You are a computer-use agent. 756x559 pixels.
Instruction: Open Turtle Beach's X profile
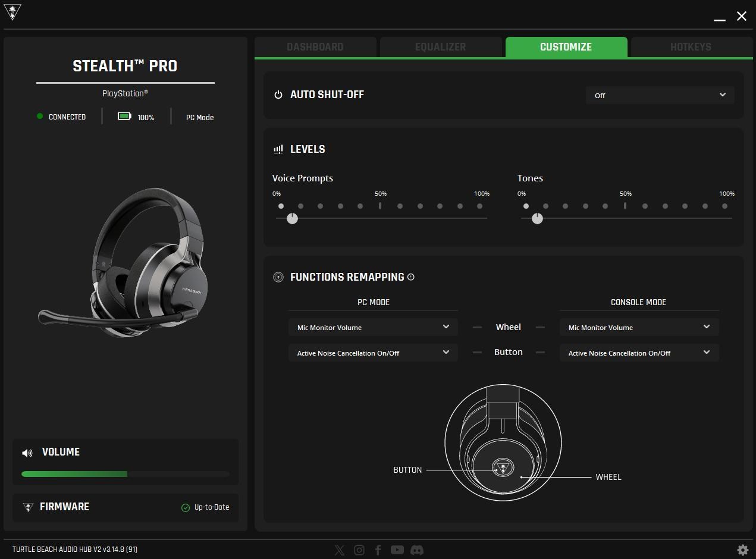click(340, 550)
